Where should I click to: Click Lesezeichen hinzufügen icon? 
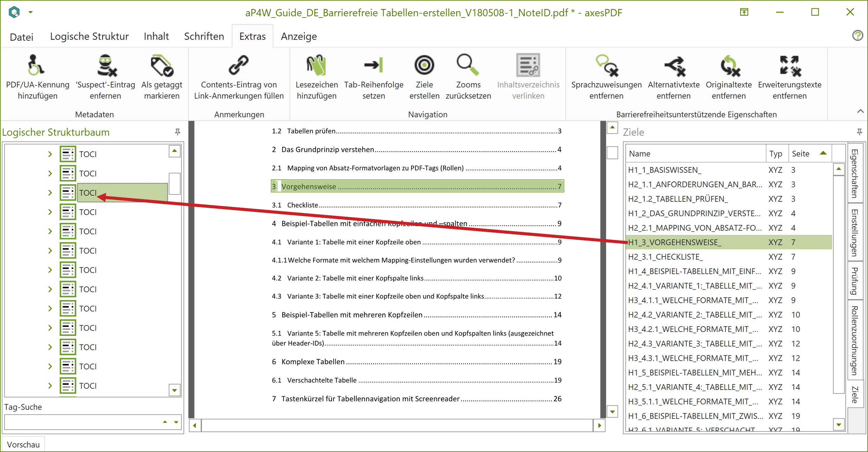click(x=316, y=65)
